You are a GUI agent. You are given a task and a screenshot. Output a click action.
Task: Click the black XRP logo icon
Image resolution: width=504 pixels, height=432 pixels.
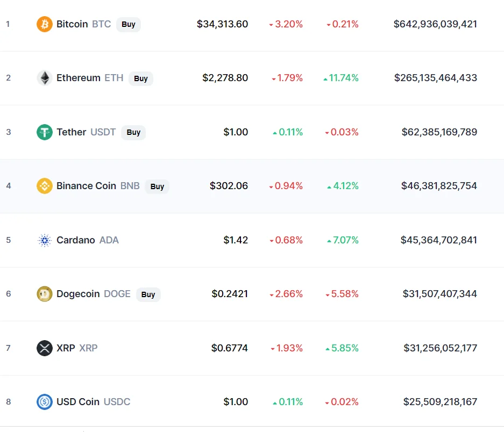click(44, 348)
